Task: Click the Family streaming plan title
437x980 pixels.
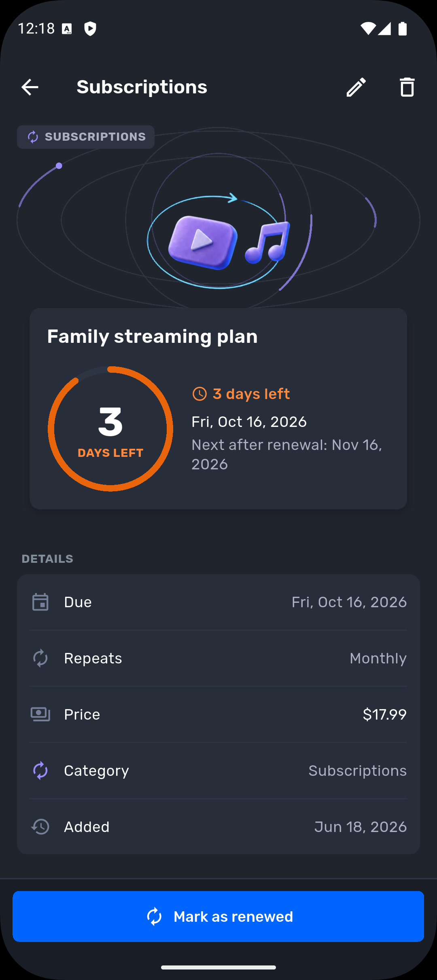Action: point(152,337)
